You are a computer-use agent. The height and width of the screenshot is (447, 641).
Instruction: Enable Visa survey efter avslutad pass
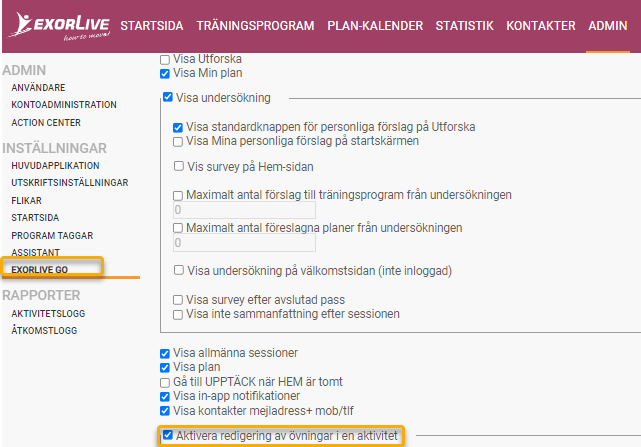(178, 300)
